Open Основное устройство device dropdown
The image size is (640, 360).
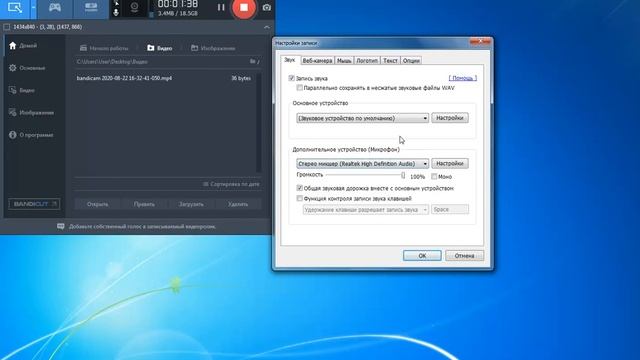pos(362,118)
